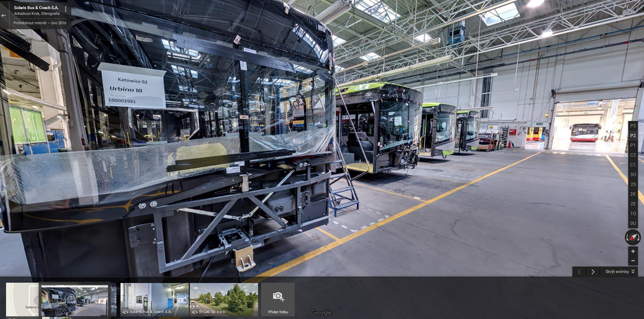Select floor level 0U in the level picker
The image size is (644, 319).
pyautogui.click(x=633, y=223)
